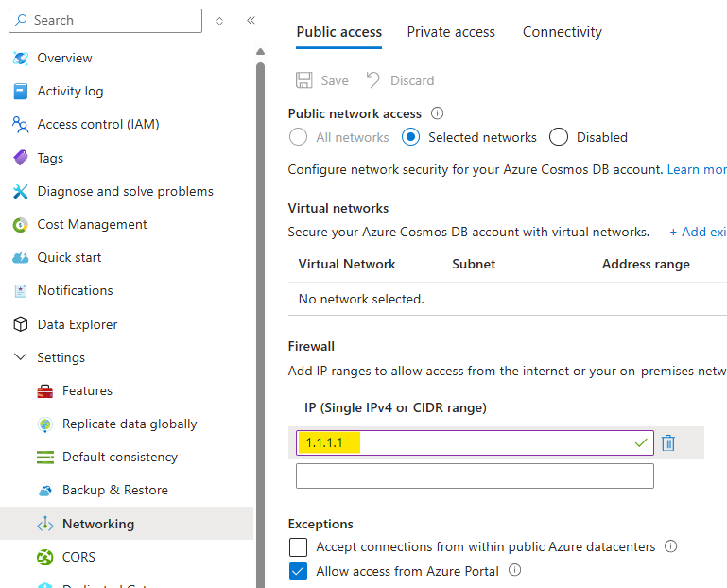Viewport: 727px width, 588px height.
Task: Click the Activity log icon
Action: pyautogui.click(x=21, y=92)
